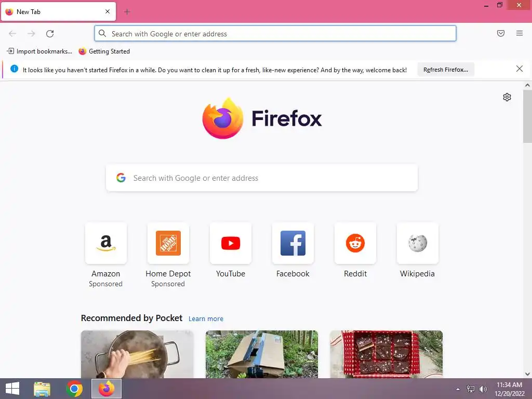Image resolution: width=532 pixels, height=399 pixels.
Task: Open the Save to Pocket icon
Action: pos(500,33)
